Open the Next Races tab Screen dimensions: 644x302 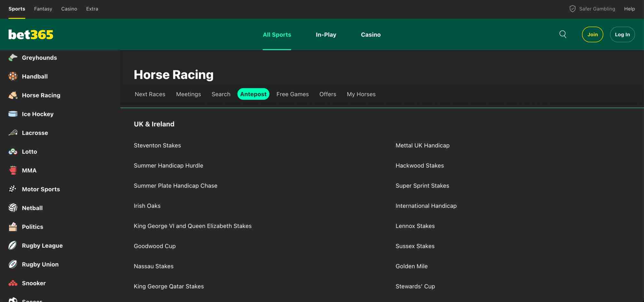pos(150,94)
